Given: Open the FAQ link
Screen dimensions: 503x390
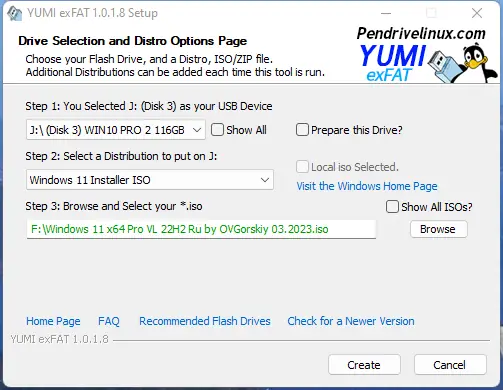Looking at the screenshot, I should coord(109,321).
